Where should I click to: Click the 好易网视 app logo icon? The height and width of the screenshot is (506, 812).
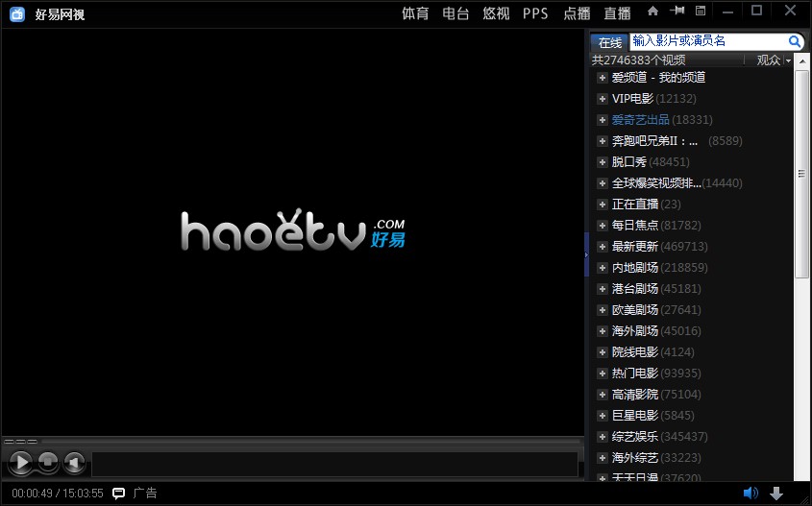pyautogui.click(x=17, y=14)
